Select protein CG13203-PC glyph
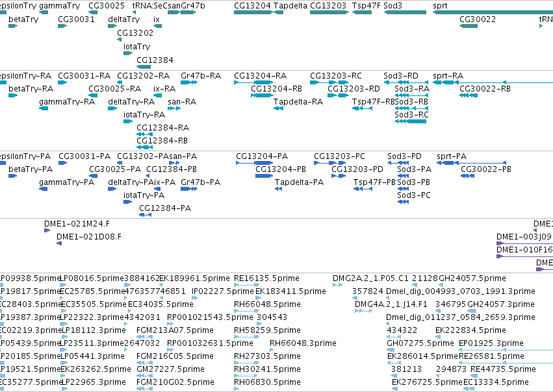Screen dimensions: 553x392 pyautogui.click(x=329, y=163)
